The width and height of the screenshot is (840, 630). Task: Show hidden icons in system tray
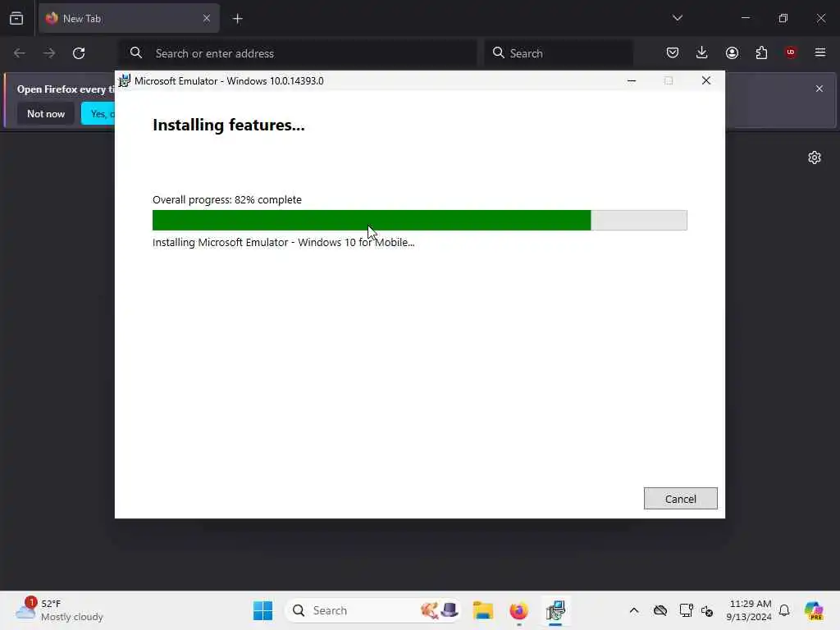click(x=634, y=610)
